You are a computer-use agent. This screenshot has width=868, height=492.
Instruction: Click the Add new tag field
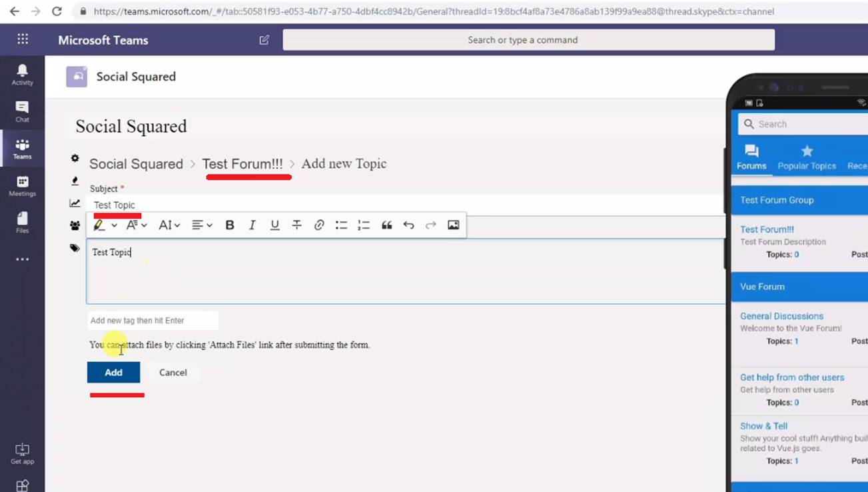pyautogui.click(x=153, y=320)
